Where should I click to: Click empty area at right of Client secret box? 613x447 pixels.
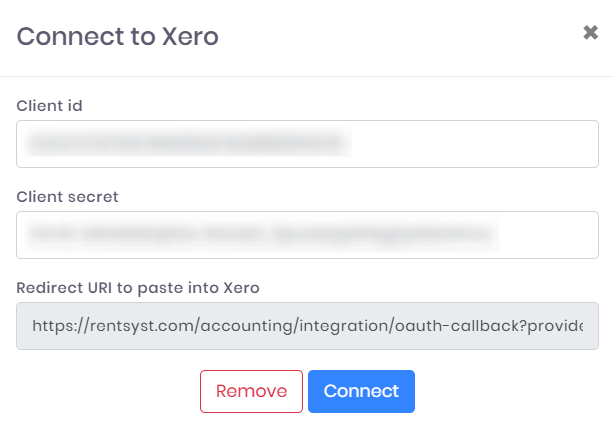(x=550, y=235)
